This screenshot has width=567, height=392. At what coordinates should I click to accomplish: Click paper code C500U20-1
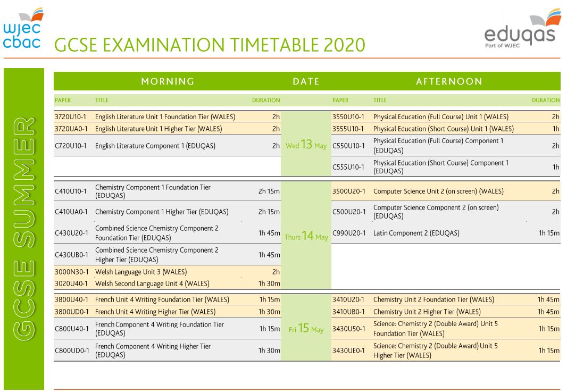(349, 212)
